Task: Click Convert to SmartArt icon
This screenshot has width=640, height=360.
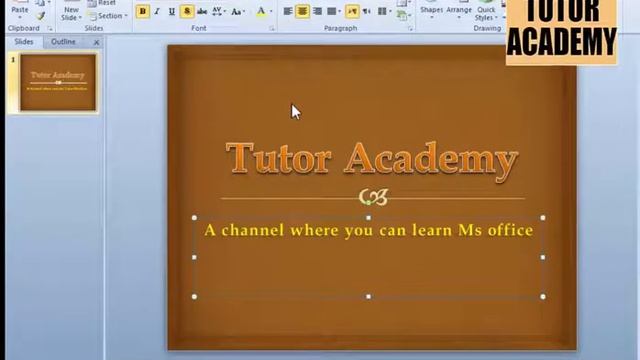Action: pyautogui.click(x=402, y=16)
